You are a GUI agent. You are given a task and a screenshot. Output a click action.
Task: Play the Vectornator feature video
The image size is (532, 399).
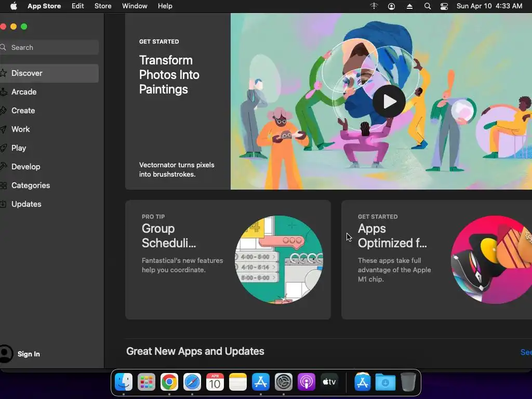(389, 101)
